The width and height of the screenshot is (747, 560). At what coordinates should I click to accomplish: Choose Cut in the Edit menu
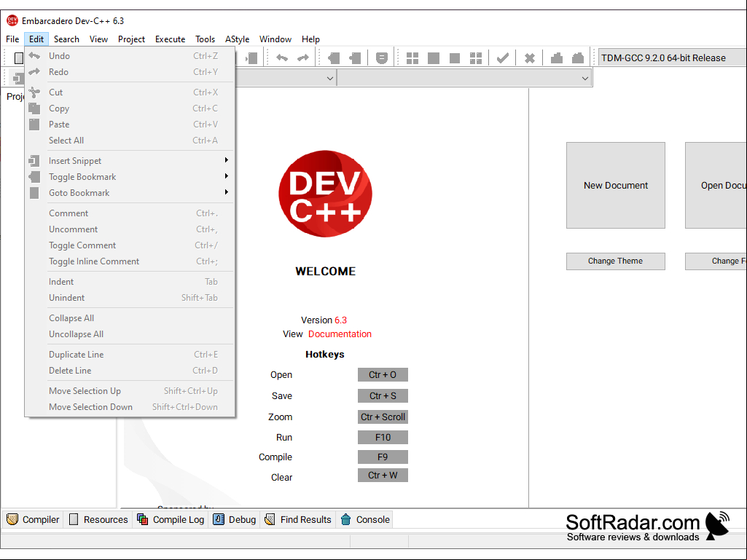point(130,92)
